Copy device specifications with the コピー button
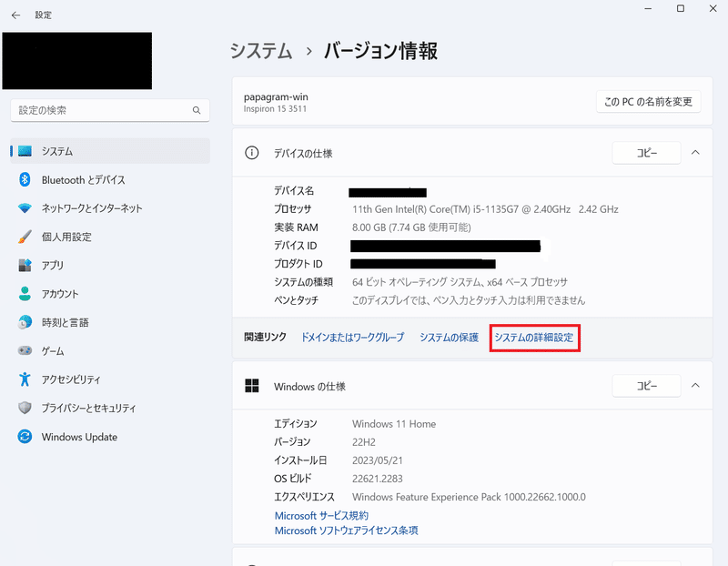The width and height of the screenshot is (728, 566). click(646, 152)
